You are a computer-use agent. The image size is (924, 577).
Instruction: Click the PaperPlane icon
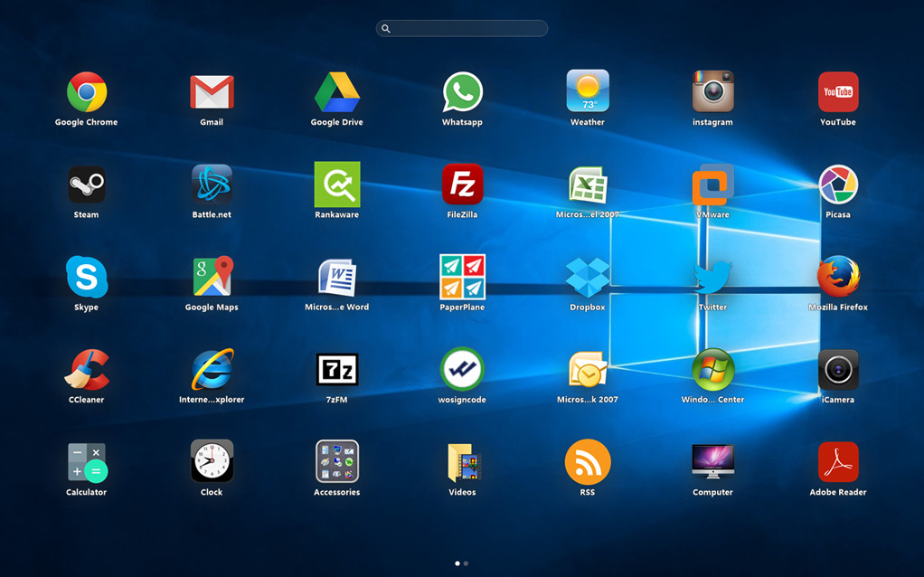tap(462, 277)
